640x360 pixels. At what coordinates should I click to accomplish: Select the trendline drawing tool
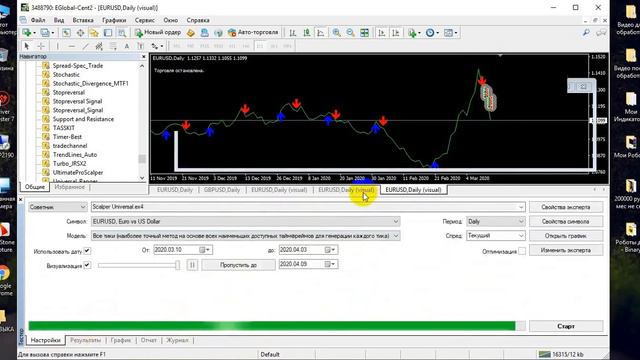(x=85, y=46)
